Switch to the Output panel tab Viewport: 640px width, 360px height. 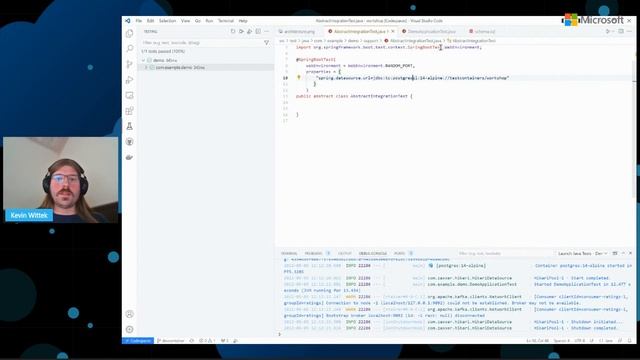click(x=344, y=253)
